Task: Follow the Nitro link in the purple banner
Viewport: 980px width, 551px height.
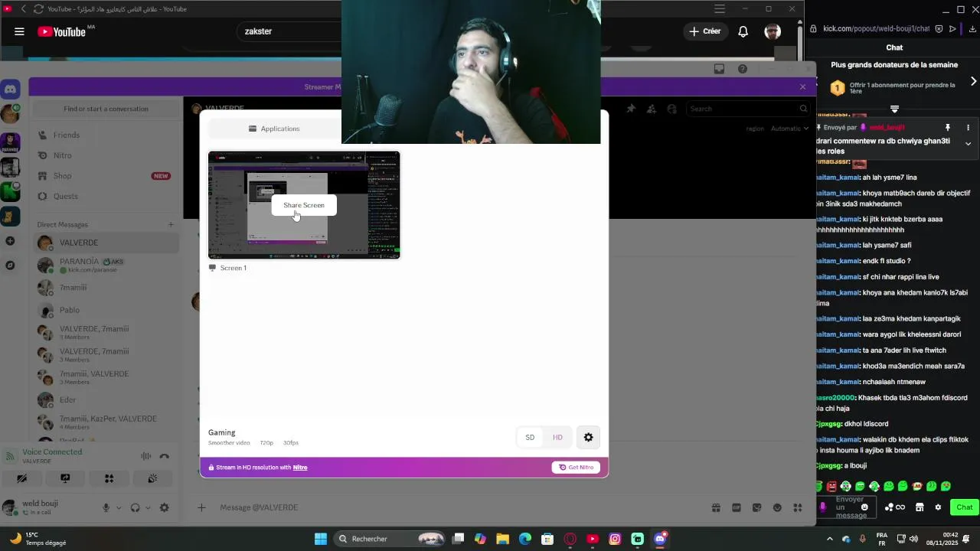Action: click(300, 468)
